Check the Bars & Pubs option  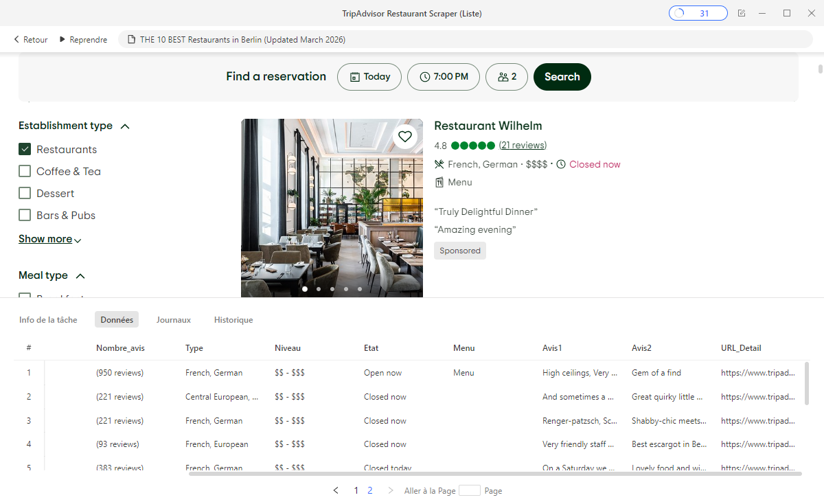click(24, 215)
